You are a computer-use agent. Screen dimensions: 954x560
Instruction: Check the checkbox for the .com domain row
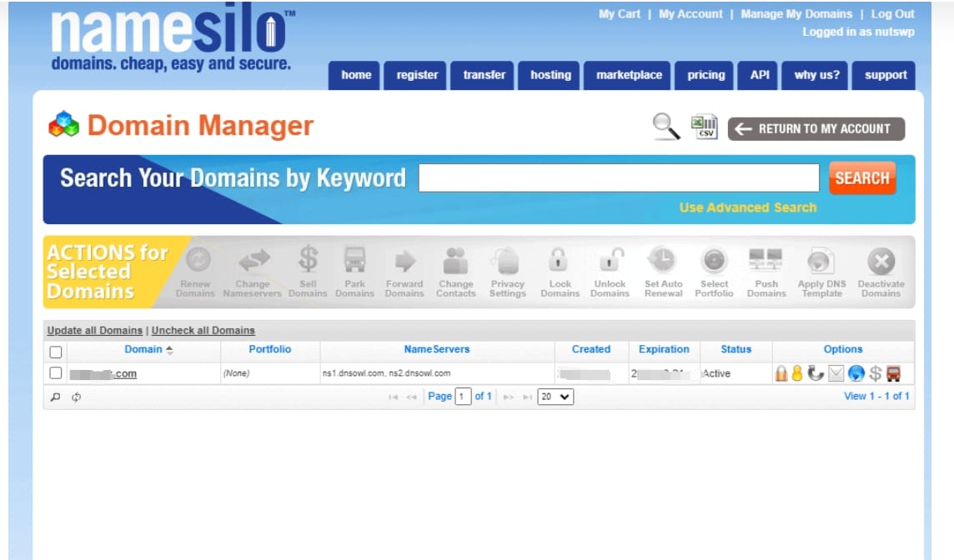pyautogui.click(x=56, y=373)
